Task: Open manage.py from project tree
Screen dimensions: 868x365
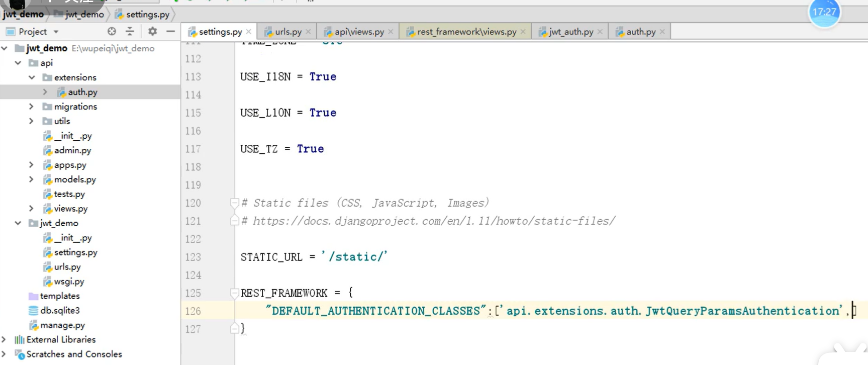Action: tap(62, 325)
